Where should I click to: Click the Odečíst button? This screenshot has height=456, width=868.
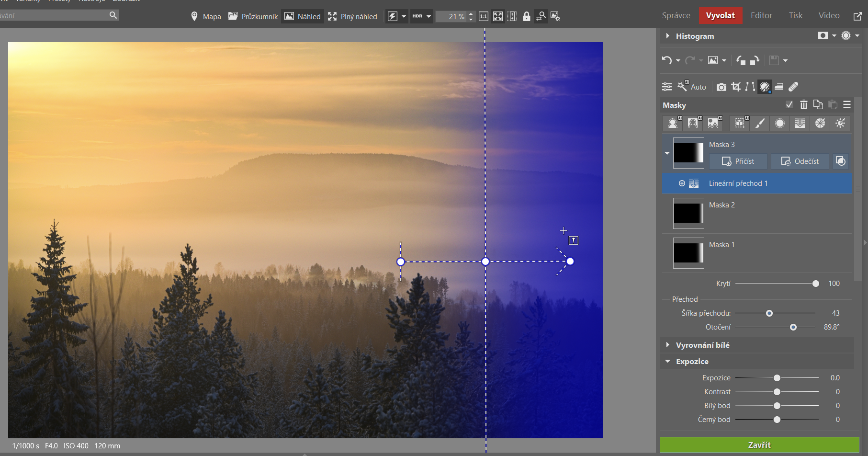tap(800, 161)
